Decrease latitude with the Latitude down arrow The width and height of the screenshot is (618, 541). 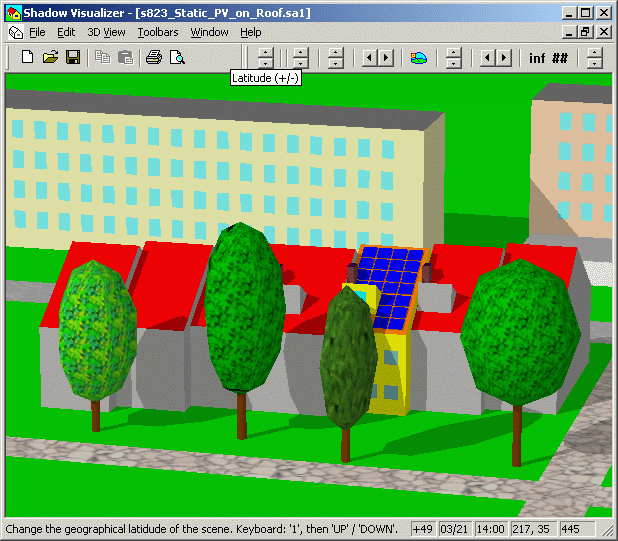point(266,63)
